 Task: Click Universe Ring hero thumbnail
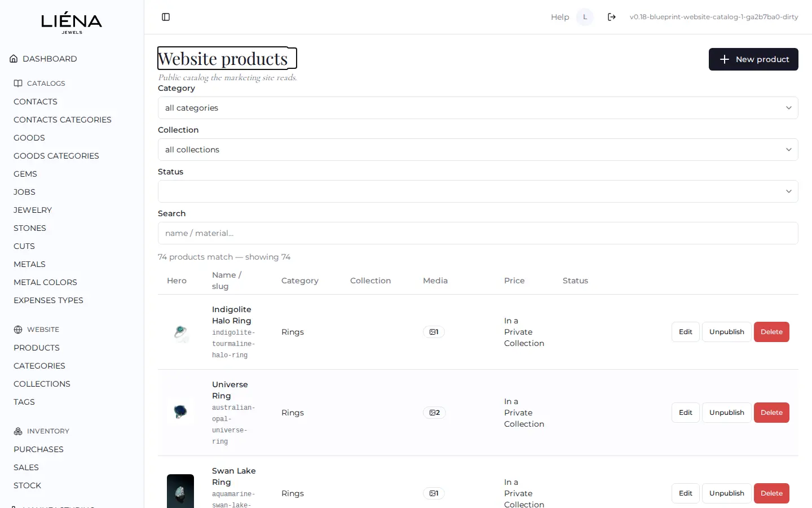point(180,413)
